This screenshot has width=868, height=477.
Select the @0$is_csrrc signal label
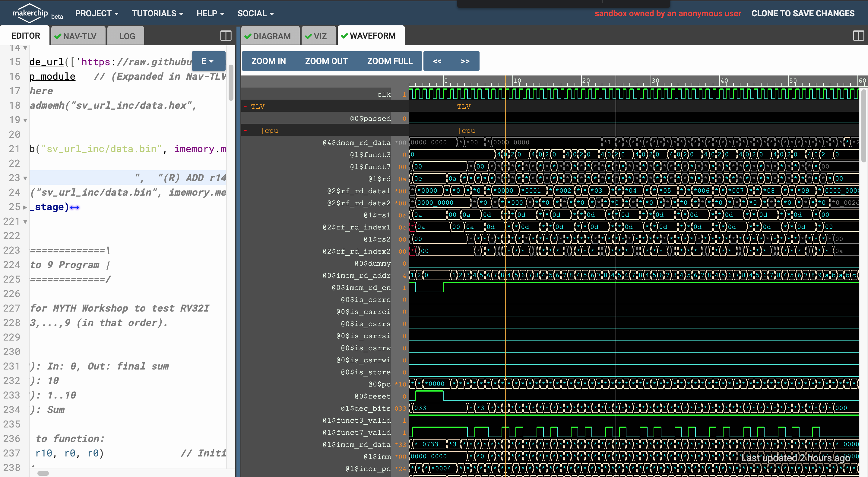(366, 299)
